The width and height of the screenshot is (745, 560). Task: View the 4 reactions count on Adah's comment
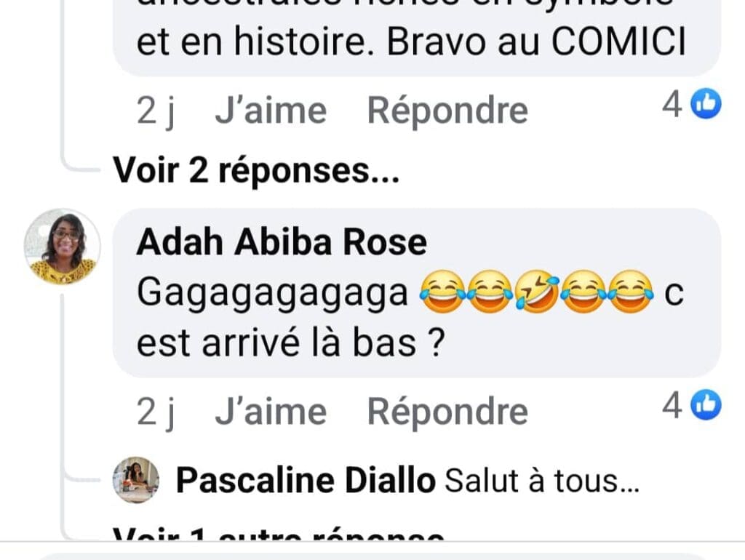click(672, 406)
